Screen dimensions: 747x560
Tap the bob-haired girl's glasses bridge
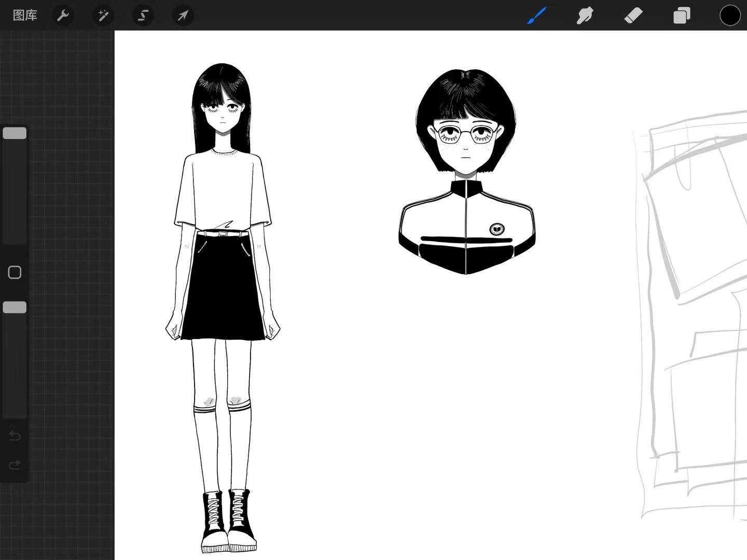[465, 133]
